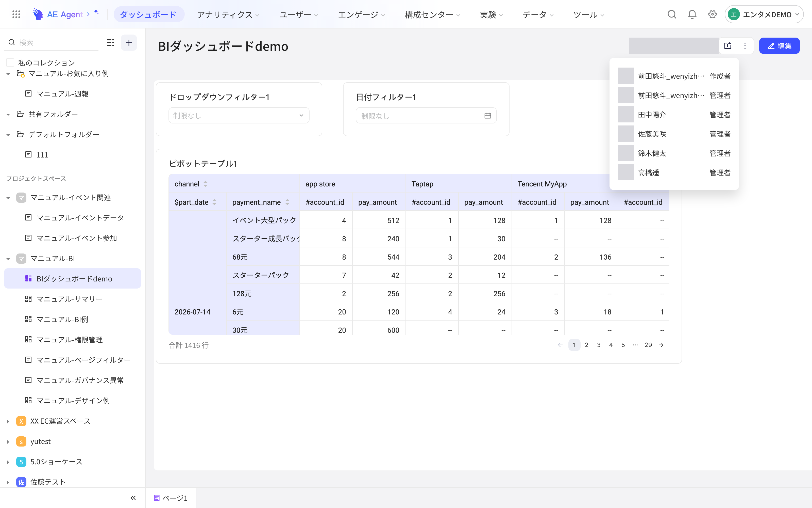Viewport: 812px width, 508px height.
Task: Expand the yutest project
Action: 8,442
